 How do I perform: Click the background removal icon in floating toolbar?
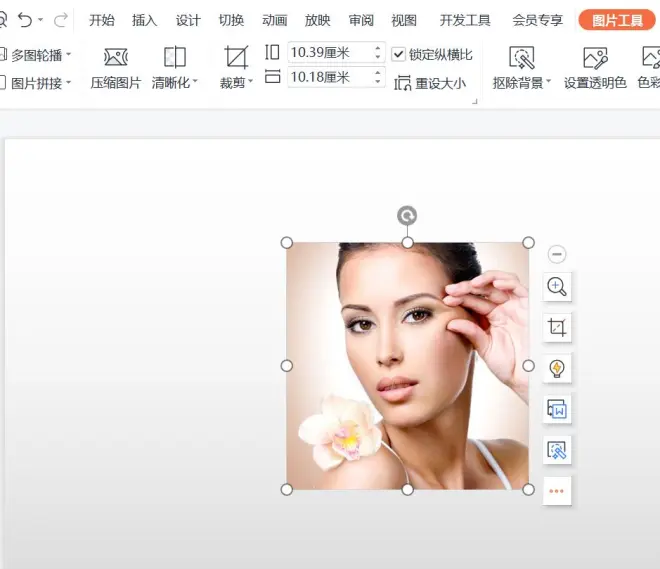[557, 450]
